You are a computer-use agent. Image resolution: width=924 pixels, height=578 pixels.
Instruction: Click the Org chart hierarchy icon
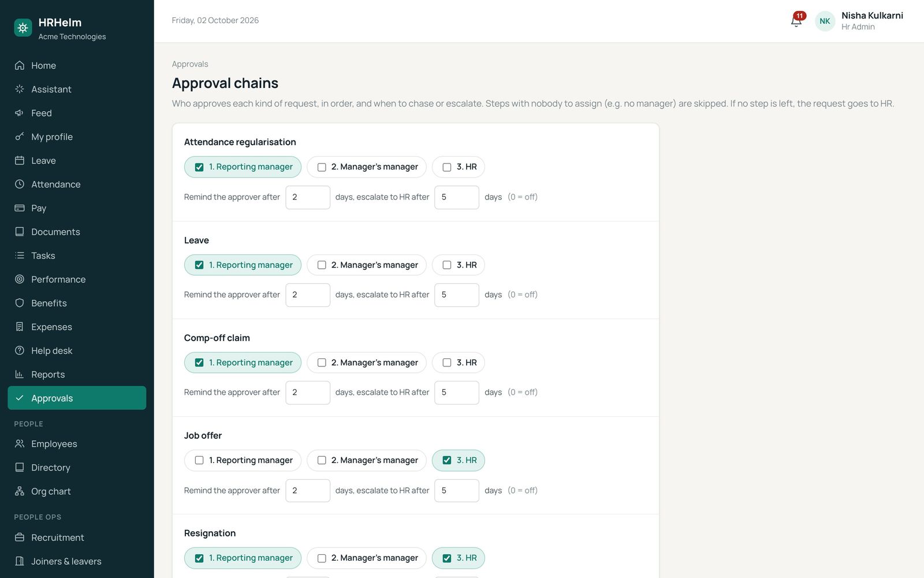tap(20, 491)
